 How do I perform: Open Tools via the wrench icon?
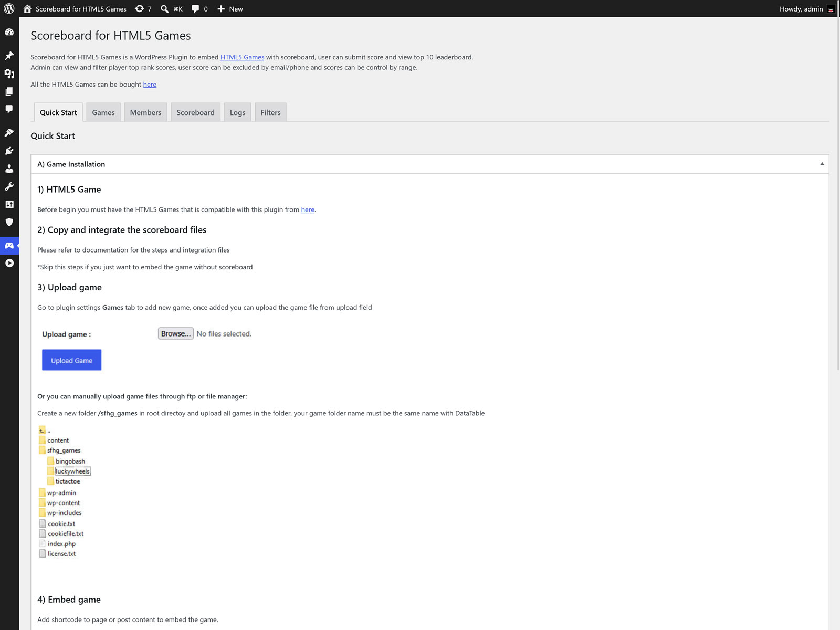(x=9, y=186)
